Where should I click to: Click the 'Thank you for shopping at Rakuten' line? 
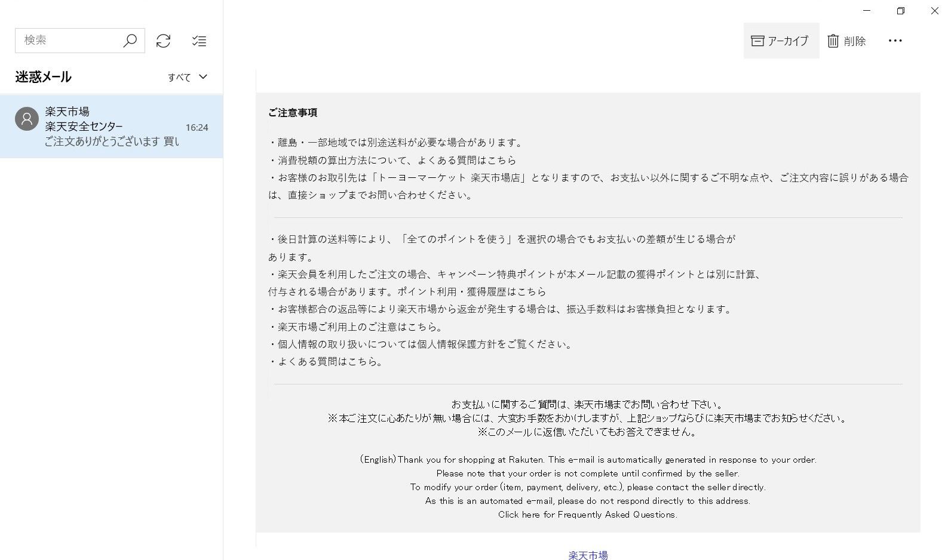tap(588, 460)
